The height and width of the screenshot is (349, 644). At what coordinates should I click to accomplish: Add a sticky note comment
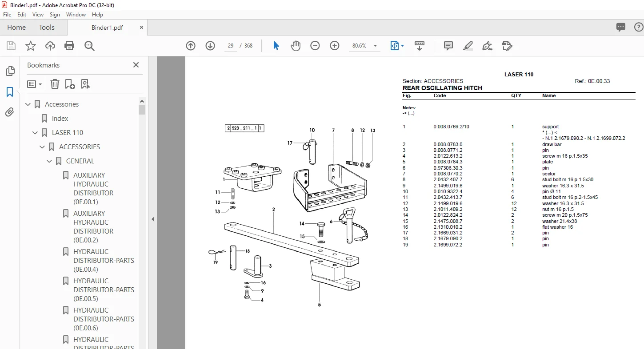[448, 46]
